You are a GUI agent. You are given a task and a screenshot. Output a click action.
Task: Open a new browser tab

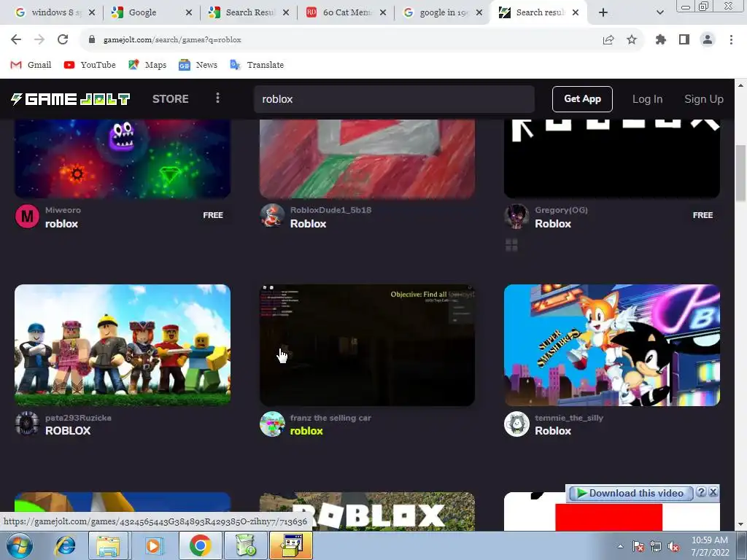[x=603, y=12]
